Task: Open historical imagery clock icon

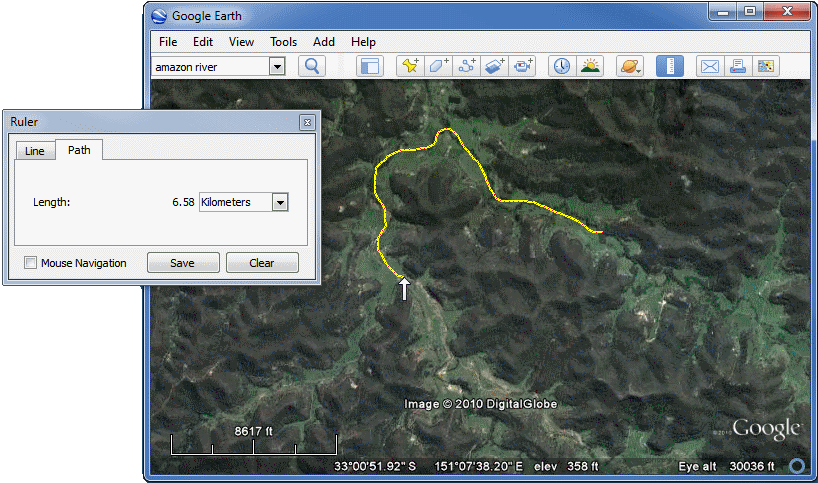Action: [562, 66]
